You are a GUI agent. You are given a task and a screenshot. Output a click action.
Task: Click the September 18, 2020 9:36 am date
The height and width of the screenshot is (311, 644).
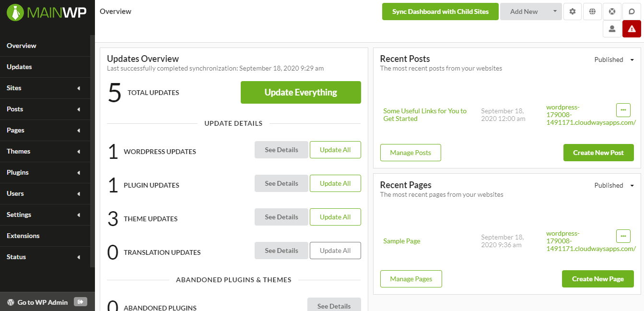(503, 241)
